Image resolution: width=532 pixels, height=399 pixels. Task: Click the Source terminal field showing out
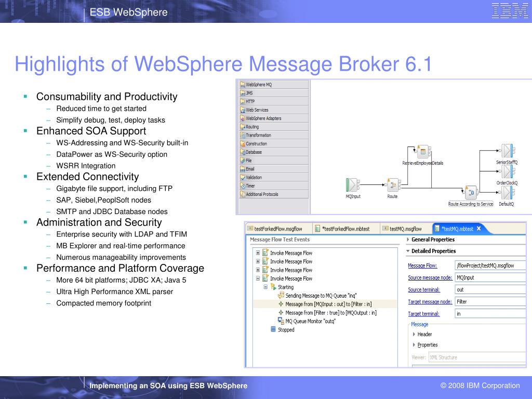click(490, 290)
